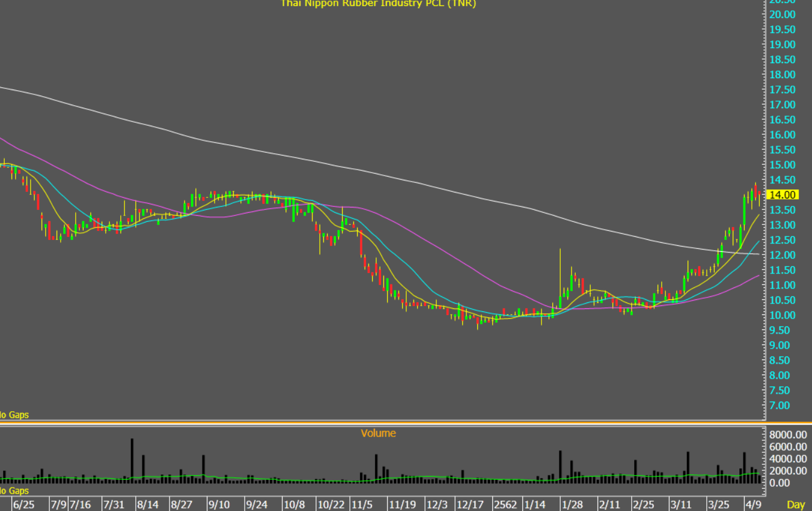This screenshot has height=511, width=812.
Task: Click the 19.50 price axis label
Action: pos(783,29)
